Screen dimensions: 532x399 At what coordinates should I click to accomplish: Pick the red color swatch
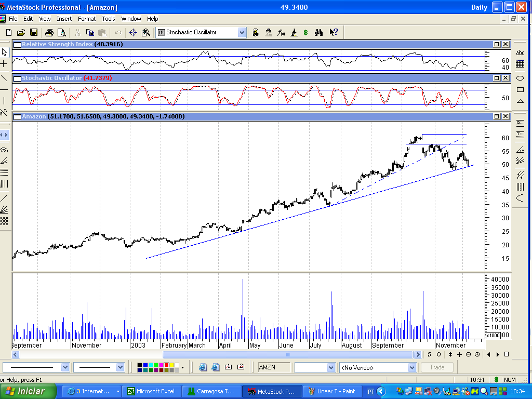point(166,365)
